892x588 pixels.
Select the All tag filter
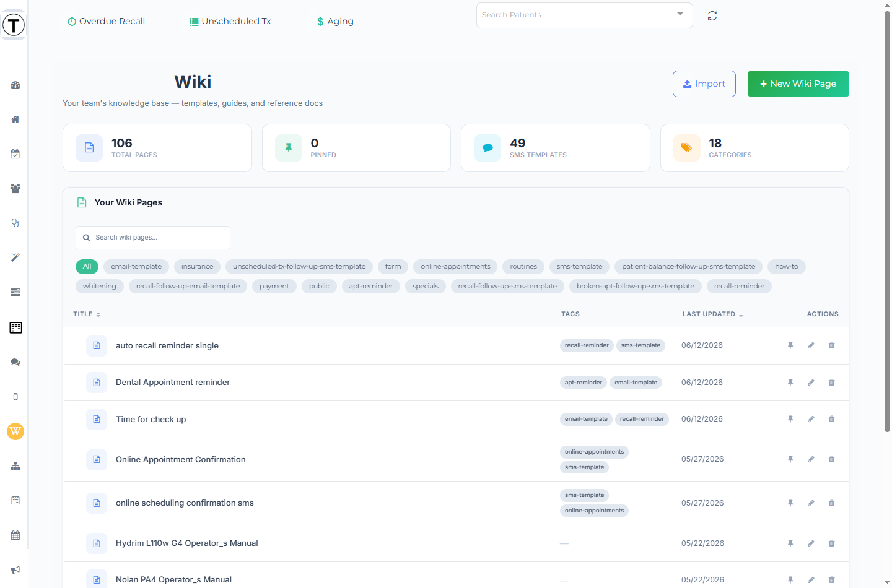tap(87, 267)
